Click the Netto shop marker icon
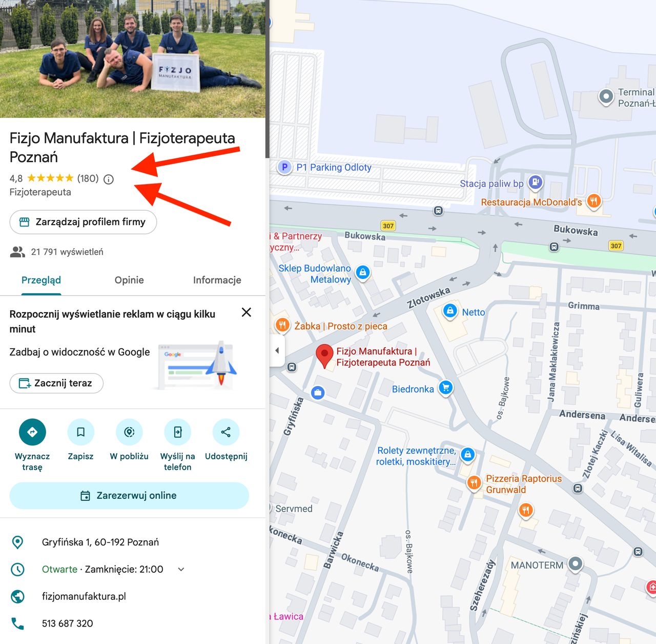The height and width of the screenshot is (644, 656). click(x=450, y=311)
